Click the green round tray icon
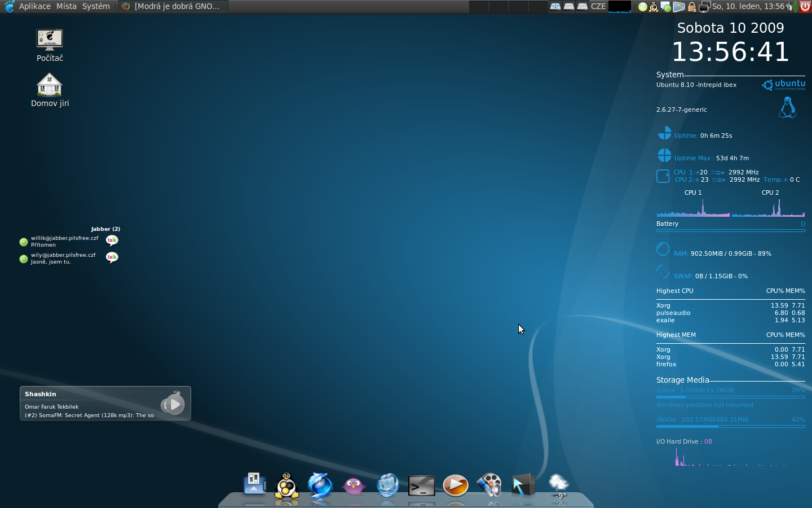This screenshot has height=508, width=812. click(642, 7)
